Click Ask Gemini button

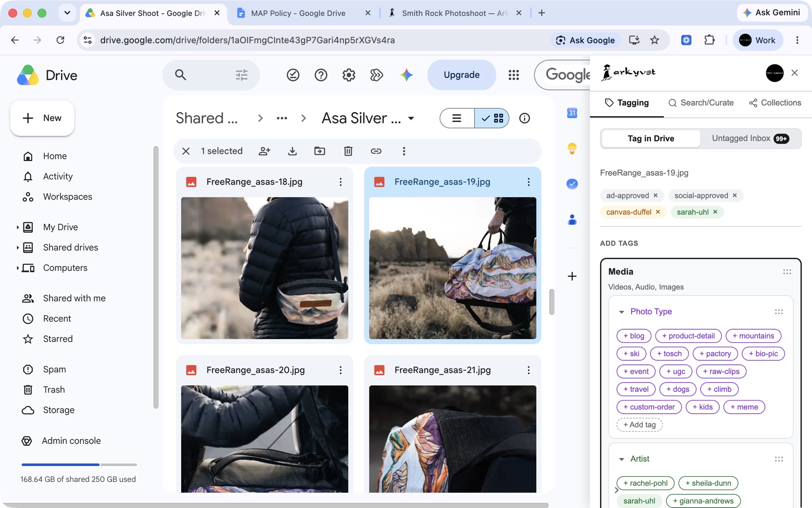coord(771,13)
